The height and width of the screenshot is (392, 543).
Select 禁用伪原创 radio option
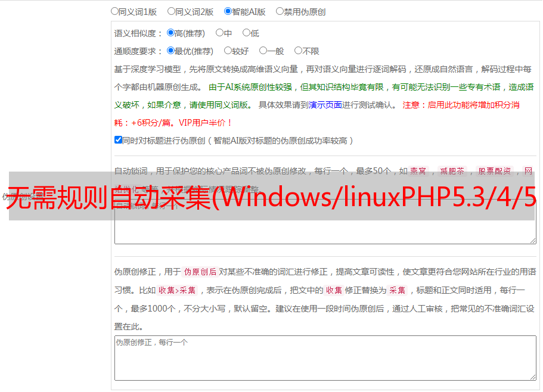280,11
